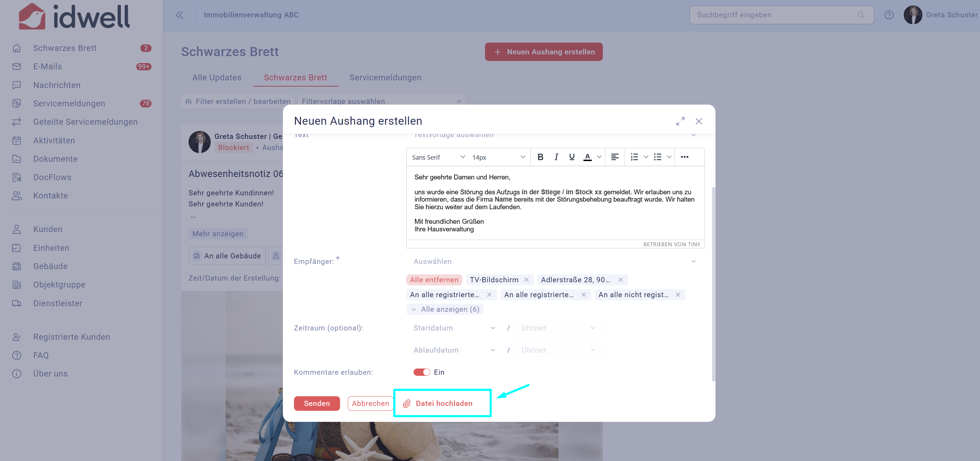This screenshot has height=461, width=980.
Task: Insert bullet list in editor
Action: [657, 157]
